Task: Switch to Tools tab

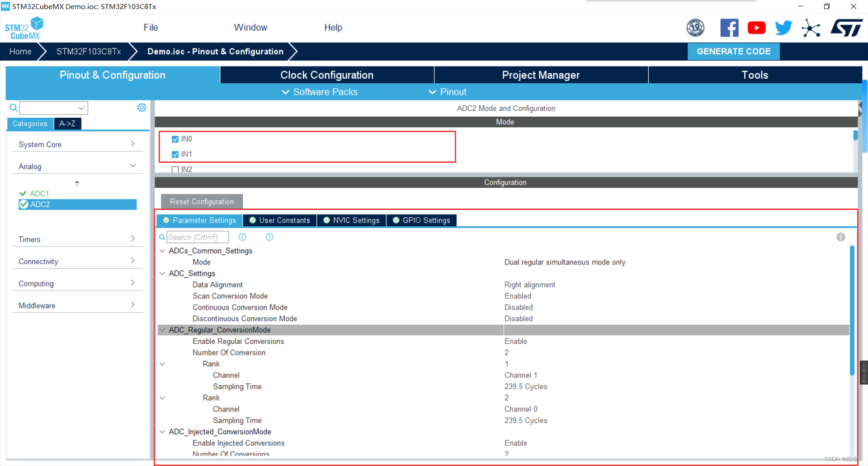Action: (x=755, y=75)
